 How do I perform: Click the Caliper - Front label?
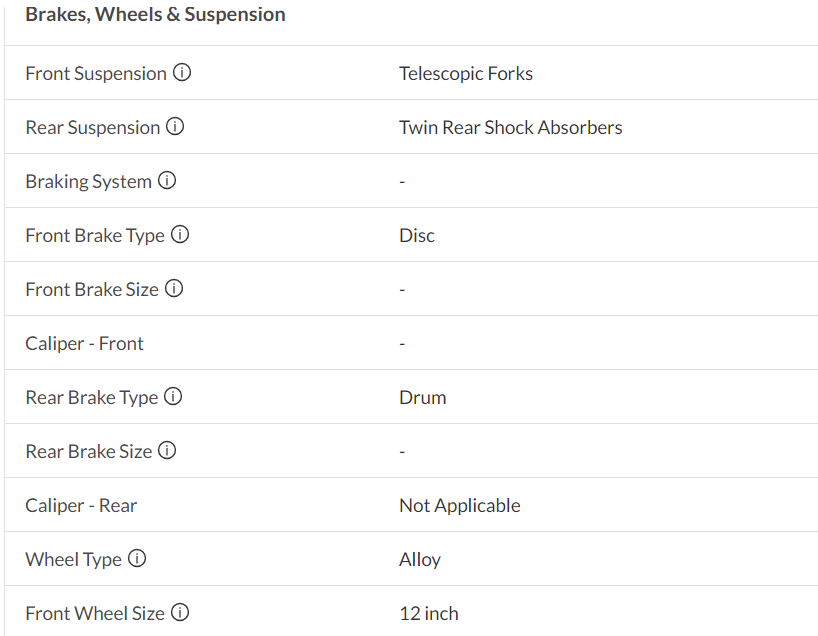point(84,344)
